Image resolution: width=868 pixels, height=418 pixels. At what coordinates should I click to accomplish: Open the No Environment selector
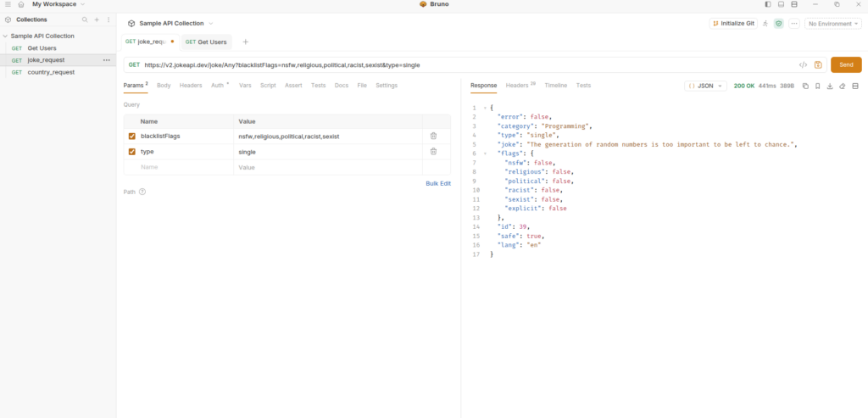833,23
